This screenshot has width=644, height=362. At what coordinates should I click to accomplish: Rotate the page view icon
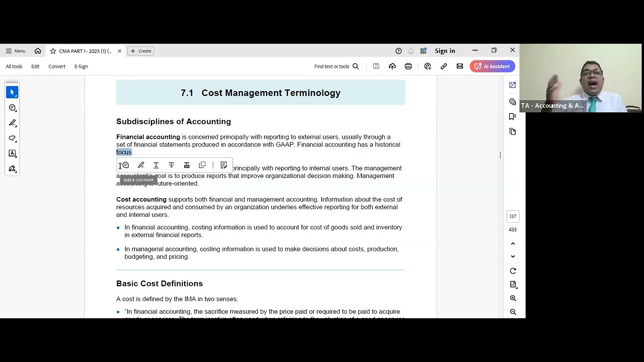(x=513, y=271)
